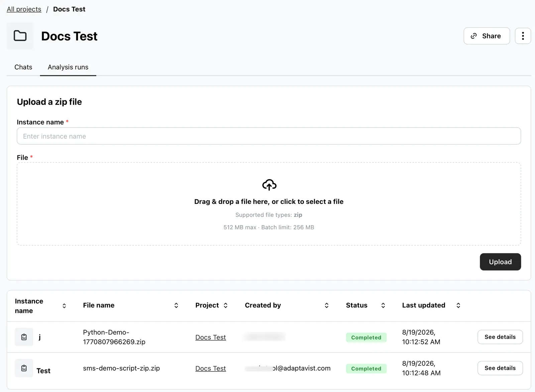Sort table by Status column
The image size is (535, 392).
[383, 305]
